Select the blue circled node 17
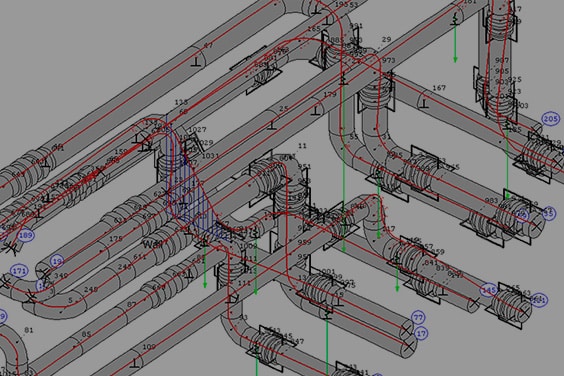This screenshot has width=564, height=376. tap(421, 334)
